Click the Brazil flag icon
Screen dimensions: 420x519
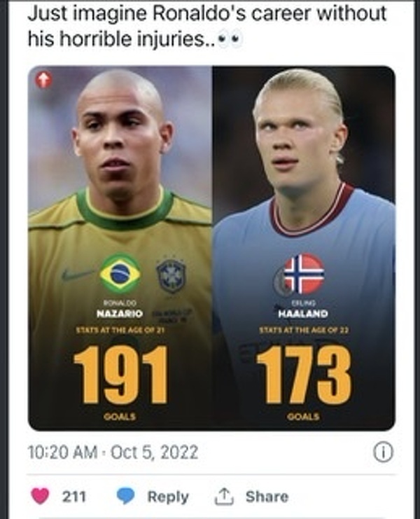120,273
